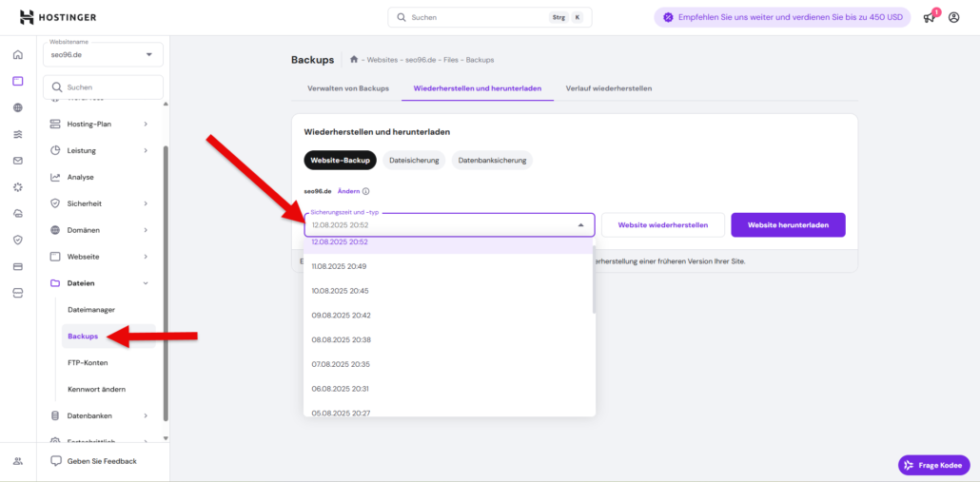Open the globe Domains icon in left rail
This screenshot has width=980, height=482.
17,108
